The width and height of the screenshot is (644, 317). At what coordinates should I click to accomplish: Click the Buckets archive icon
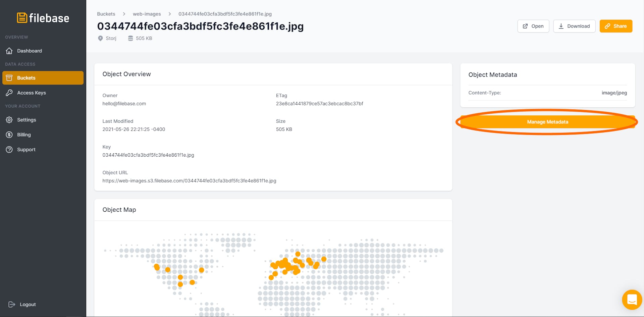click(9, 78)
